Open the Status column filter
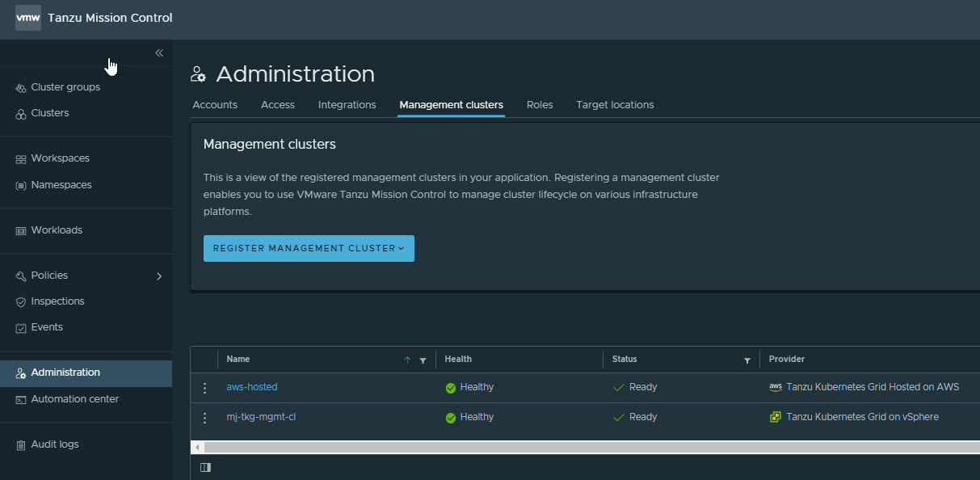The width and height of the screenshot is (980, 480). (x=747, y=360)
